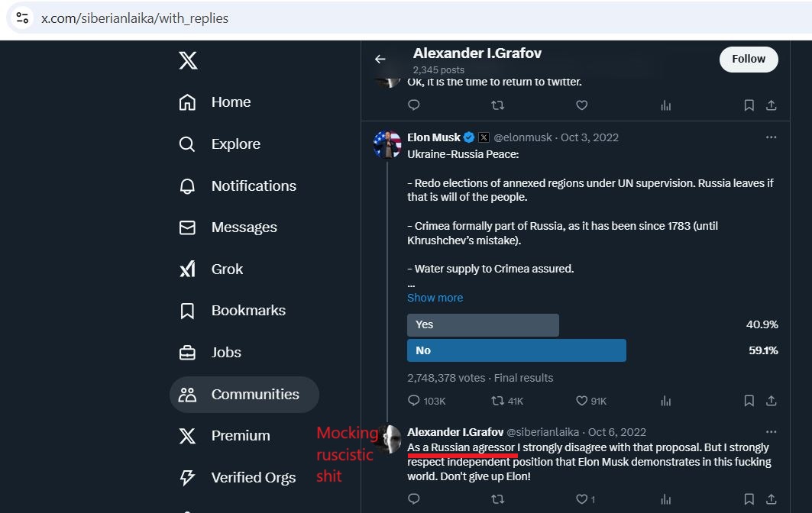Image resolution: width=812 pixels, height=513 pixels.
Task: Click the browser address bar URL
Action: click(x=134, y=18)
